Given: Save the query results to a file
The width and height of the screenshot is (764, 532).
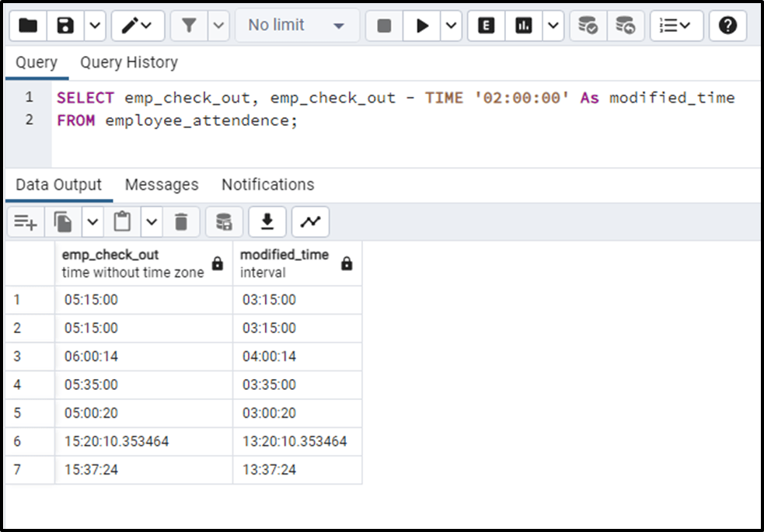Looking at the screenshot, I should pos(267,221).
